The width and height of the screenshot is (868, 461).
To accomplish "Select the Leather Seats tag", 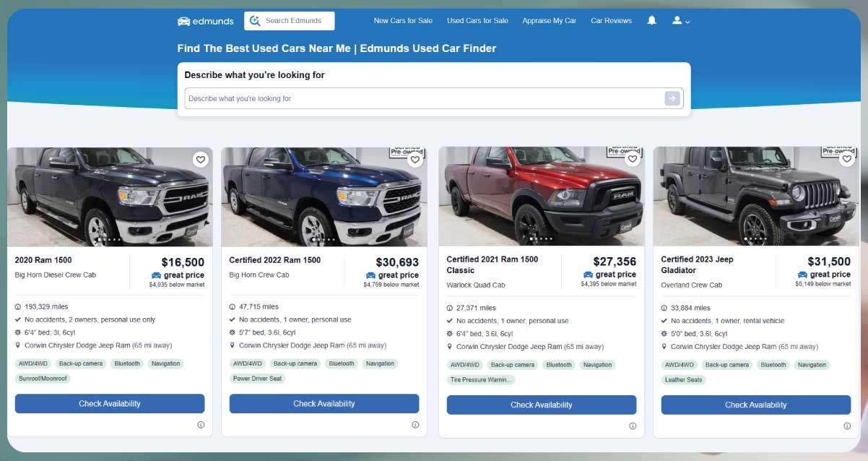I will click(683, 379).
